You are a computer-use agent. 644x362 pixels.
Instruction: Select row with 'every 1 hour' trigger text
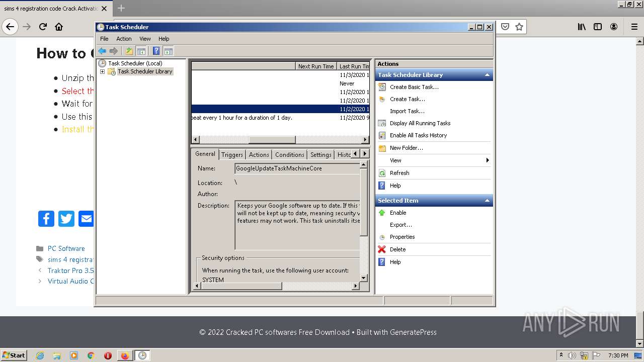[x=281, y=118]
